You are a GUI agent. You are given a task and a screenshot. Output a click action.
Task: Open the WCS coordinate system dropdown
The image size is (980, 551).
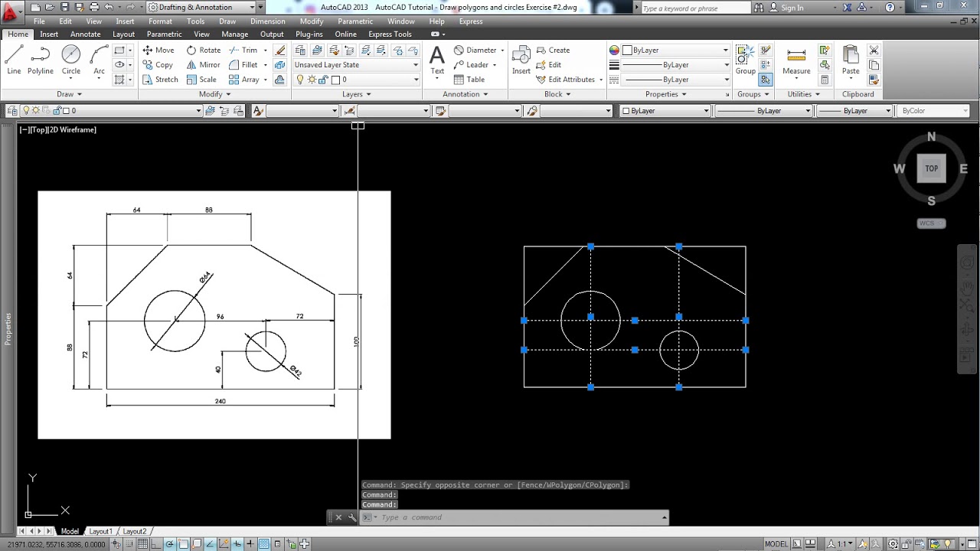[x=931, y=223]
